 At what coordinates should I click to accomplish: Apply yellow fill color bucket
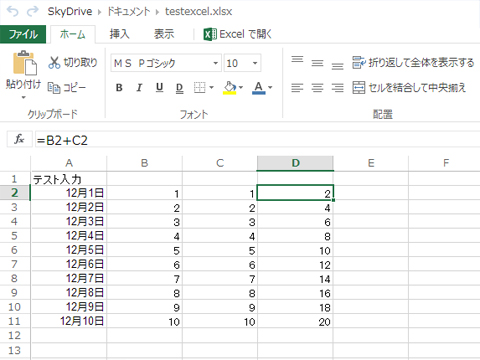pos(230,88)
